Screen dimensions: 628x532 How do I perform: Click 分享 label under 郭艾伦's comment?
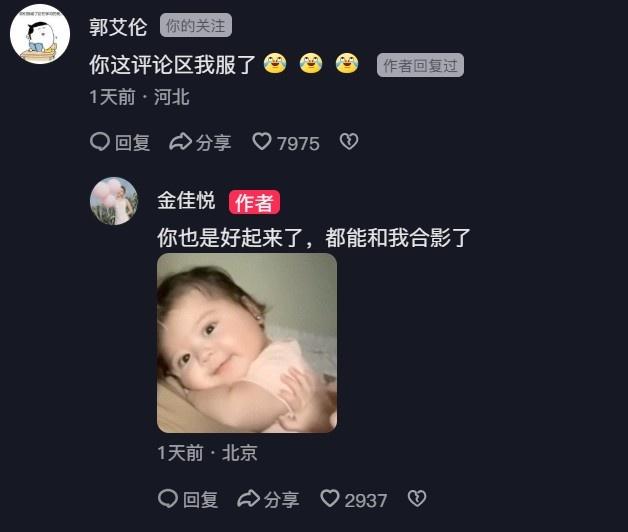tap(213, 143)
